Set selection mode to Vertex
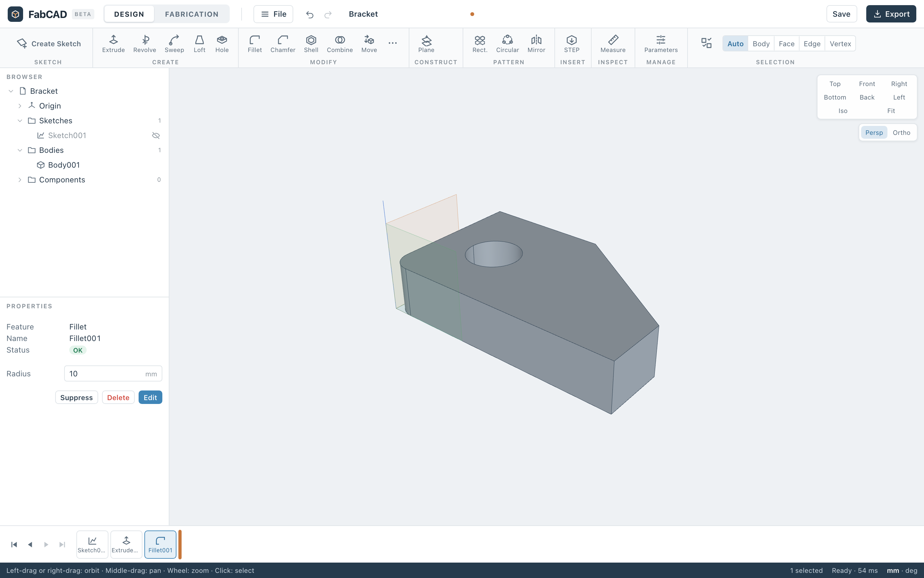Viewport: 924px width, 578px height. [840, 44]
